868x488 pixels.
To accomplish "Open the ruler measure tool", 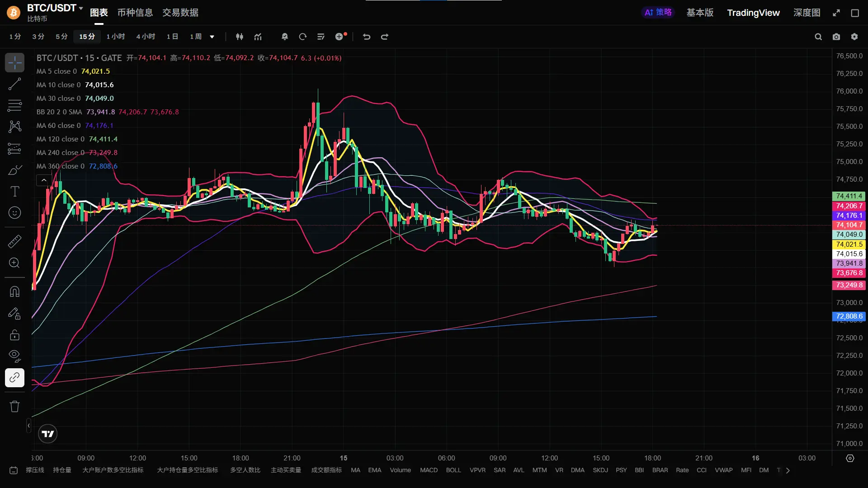I will tap(14, 241).
